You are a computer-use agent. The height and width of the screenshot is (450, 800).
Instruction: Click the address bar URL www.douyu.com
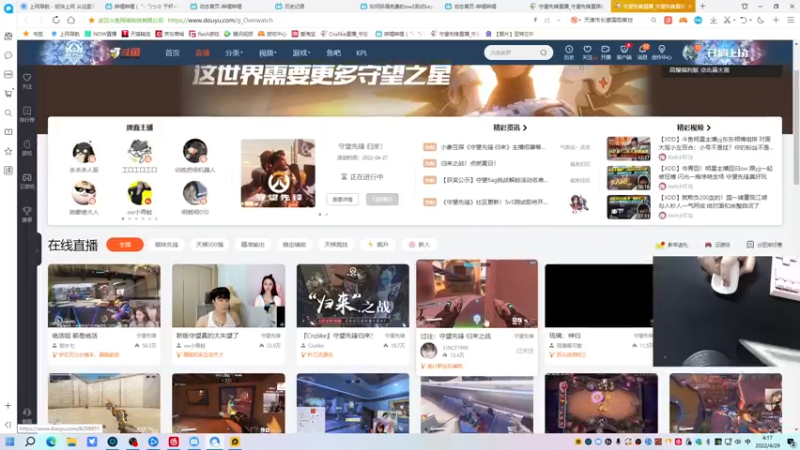220,20
